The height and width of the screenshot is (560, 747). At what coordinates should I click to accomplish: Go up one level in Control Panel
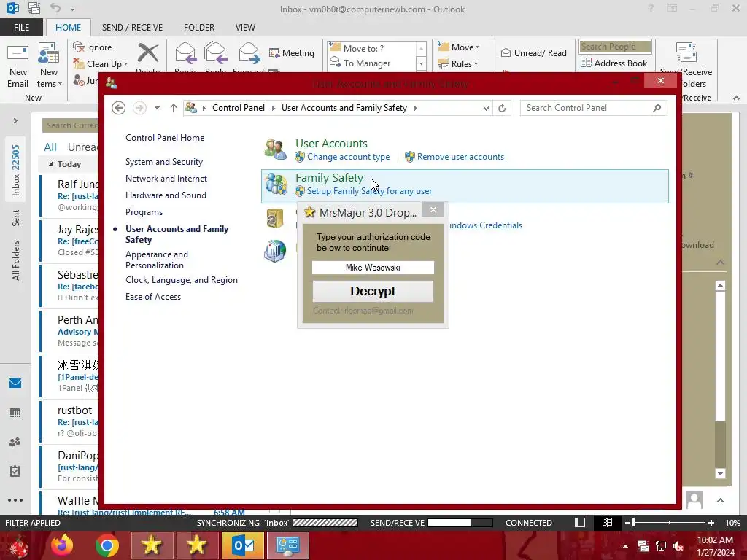tap(174, 108)
